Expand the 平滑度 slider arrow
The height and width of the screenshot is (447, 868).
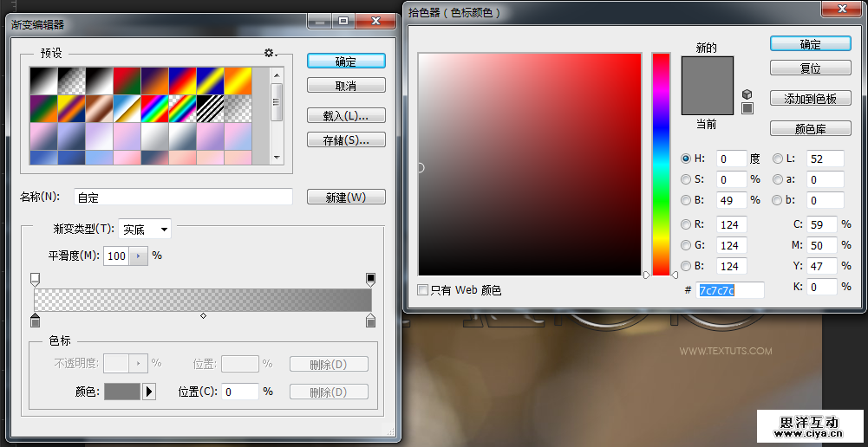(138, 256)
